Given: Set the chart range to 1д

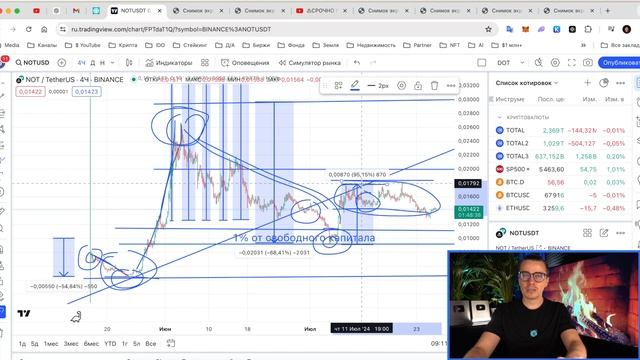Looking at the screenshot, I should [x=22, y=344].
